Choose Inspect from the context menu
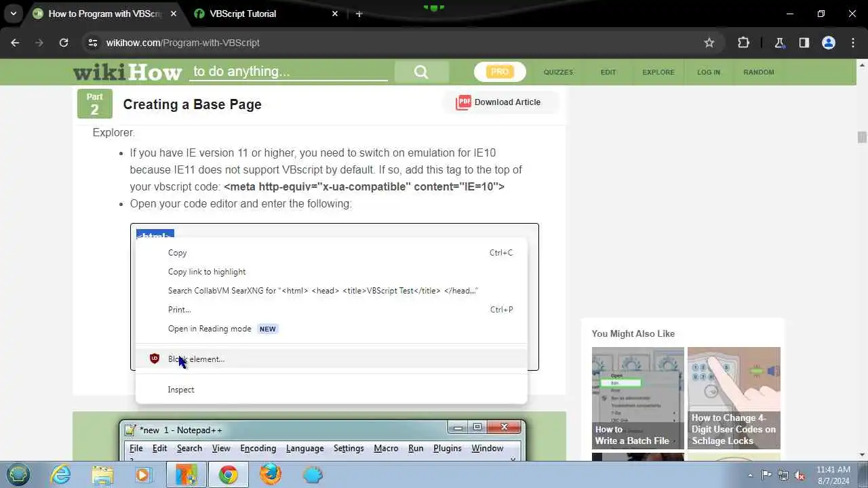Screen dimensions: 868x488 [331, 390]
